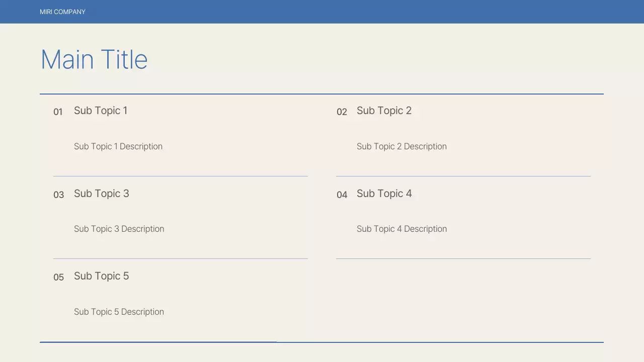Click the Sub Topic 2 Description text

(401, 146)
